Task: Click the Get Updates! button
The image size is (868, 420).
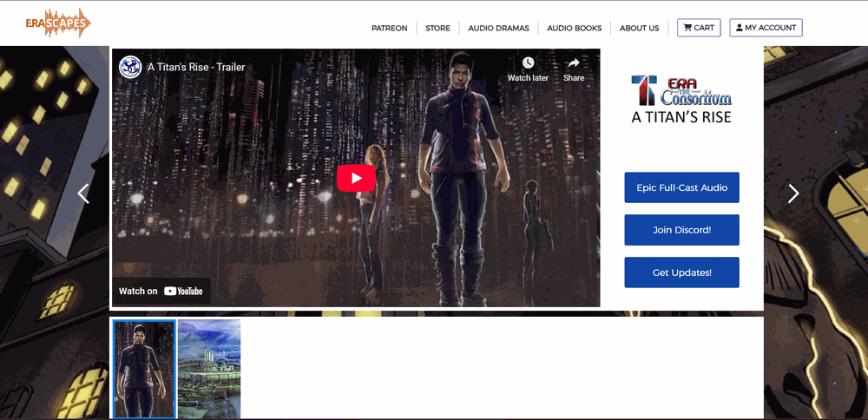Action: pos(681,272)
